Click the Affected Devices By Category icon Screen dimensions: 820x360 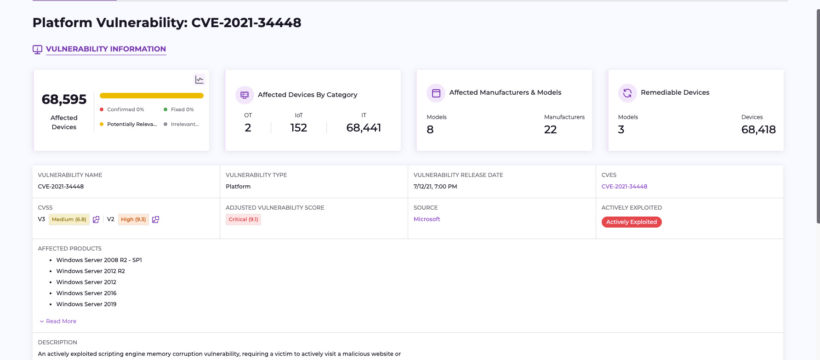point(244,95)
